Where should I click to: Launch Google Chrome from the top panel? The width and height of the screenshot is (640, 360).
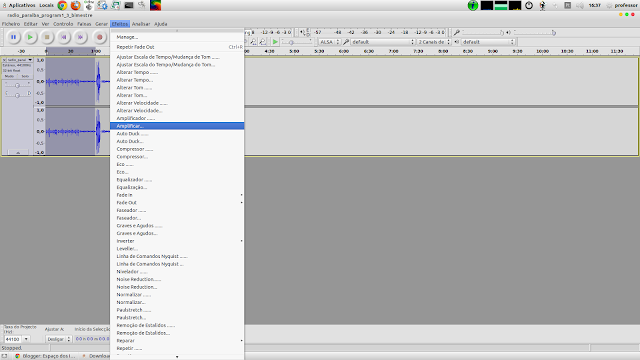62,5
